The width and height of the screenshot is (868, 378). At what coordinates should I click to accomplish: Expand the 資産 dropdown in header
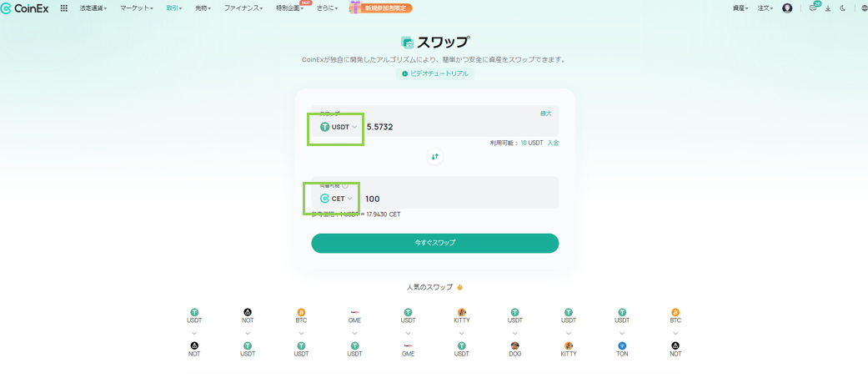740,8
